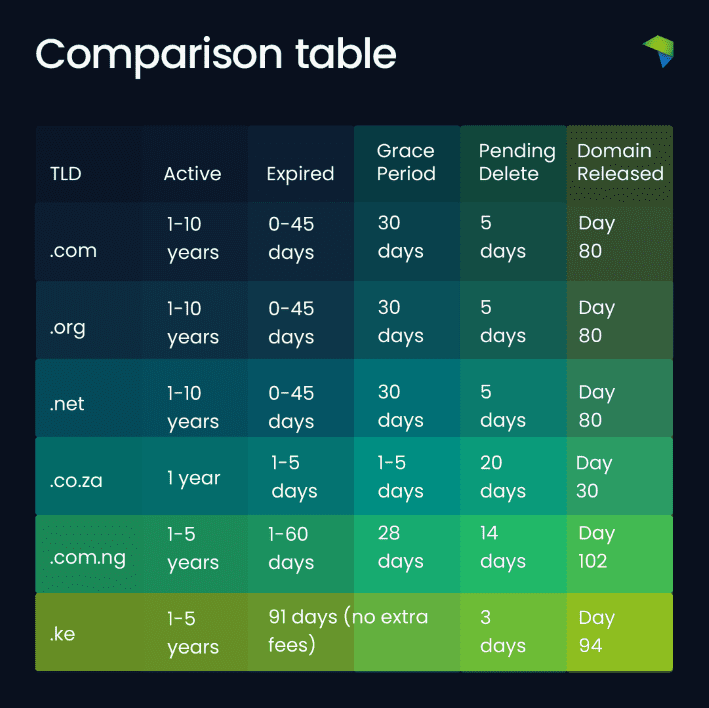The height and width of the screenshot is (708, 709).
Task: Click the green and blue logo icon
Action: pyautogui.click(x=658, y=52)
